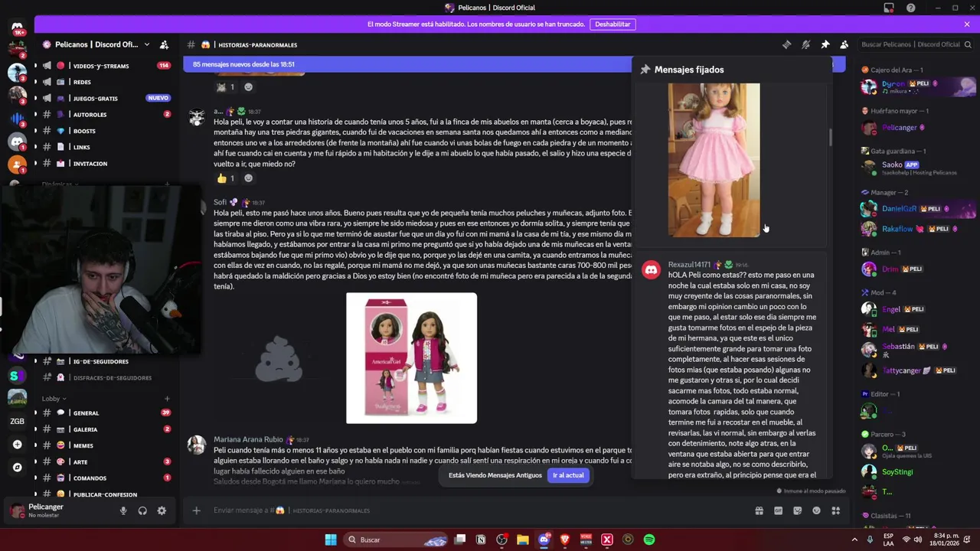Open File Explorer from the taskbar
This screenshot has height=551, width=980.
click(523, 540)
